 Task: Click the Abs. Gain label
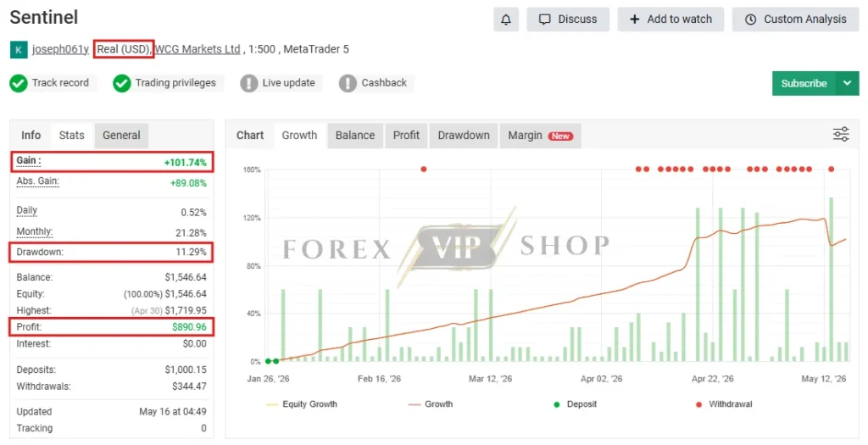click(37, 181)
